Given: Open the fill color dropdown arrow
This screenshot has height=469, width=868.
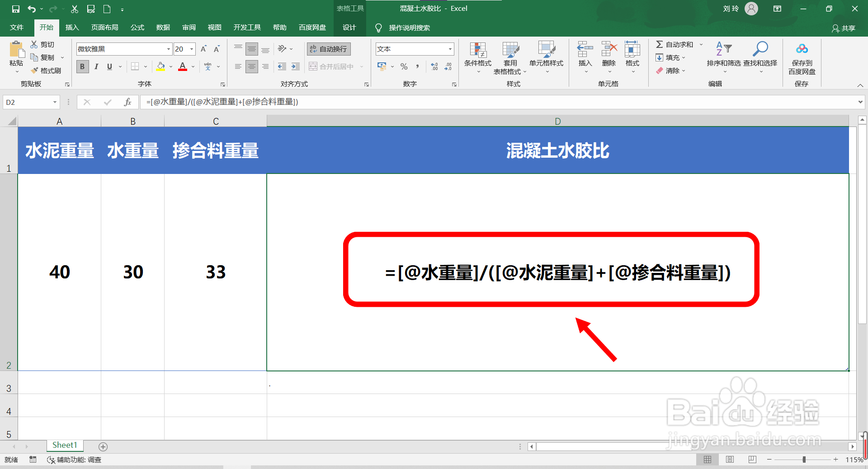Looking at the screenshot, I should 170,66.
